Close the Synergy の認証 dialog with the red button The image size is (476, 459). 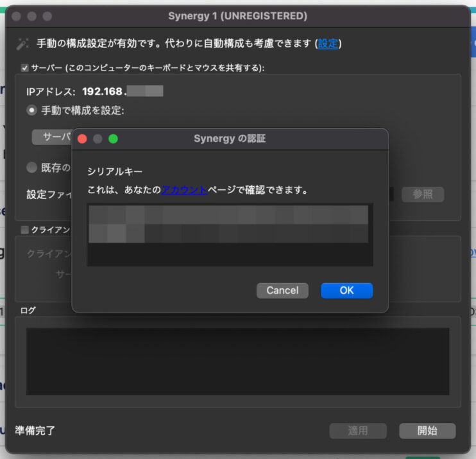point(82,139)
